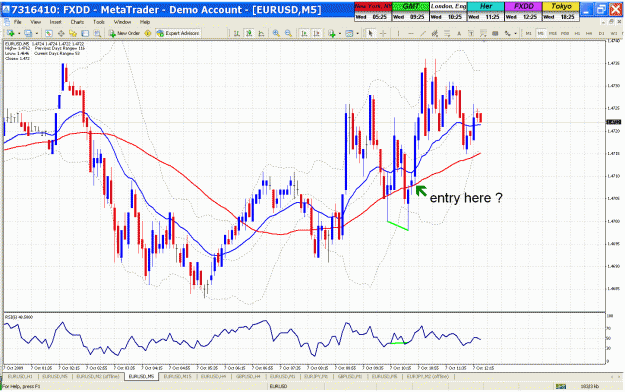The image size is (625, 392).
Task: Click the London clock widget
Action: pos(448,12)
